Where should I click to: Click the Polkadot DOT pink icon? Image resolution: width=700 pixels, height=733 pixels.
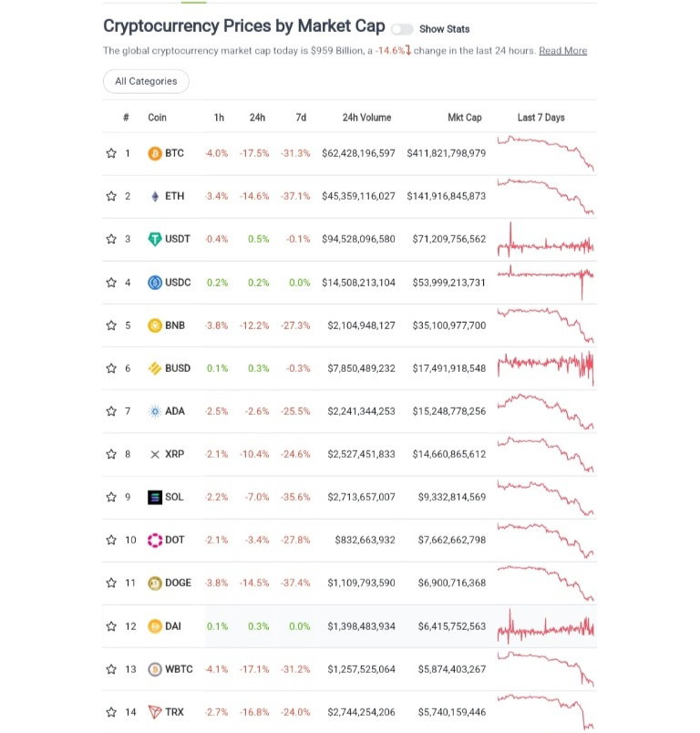[155, 541]
